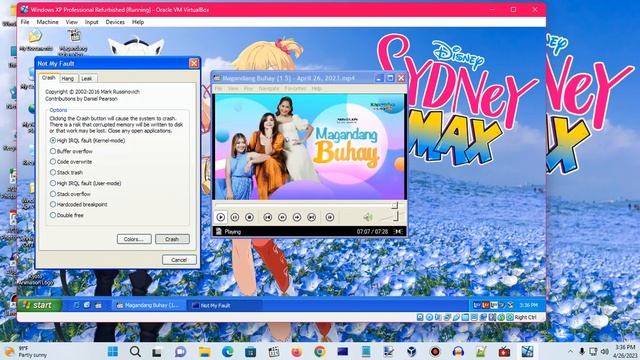Screen dimensions: 640x360
Task: Open VirtualBox Input menu
Action: pyautogui.click(x=91, y=22)
